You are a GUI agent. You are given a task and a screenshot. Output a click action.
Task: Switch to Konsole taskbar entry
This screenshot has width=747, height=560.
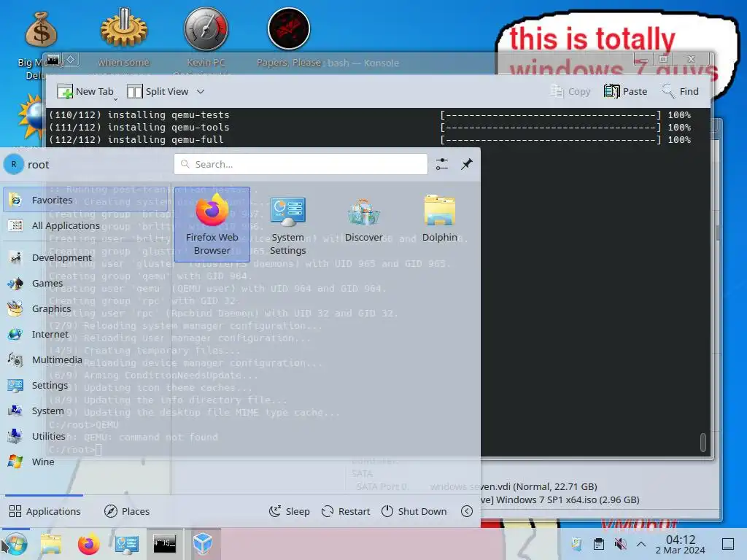click(164, 544)
